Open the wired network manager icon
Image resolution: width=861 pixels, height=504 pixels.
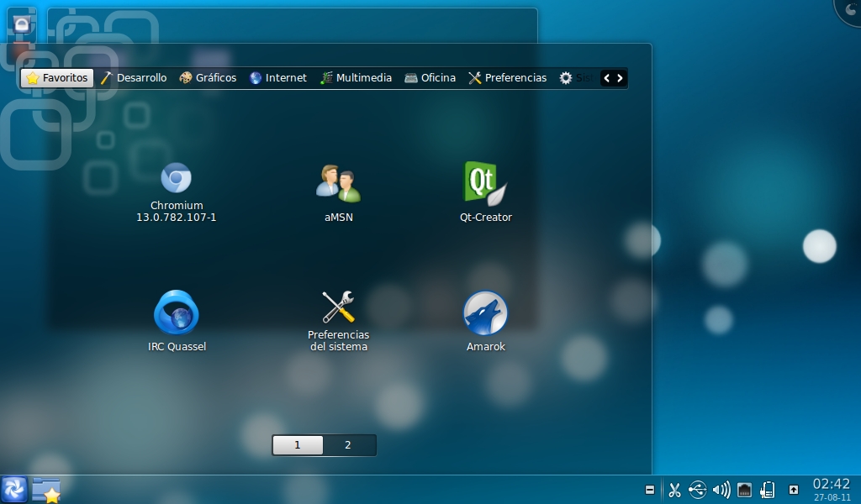[745, 490]
